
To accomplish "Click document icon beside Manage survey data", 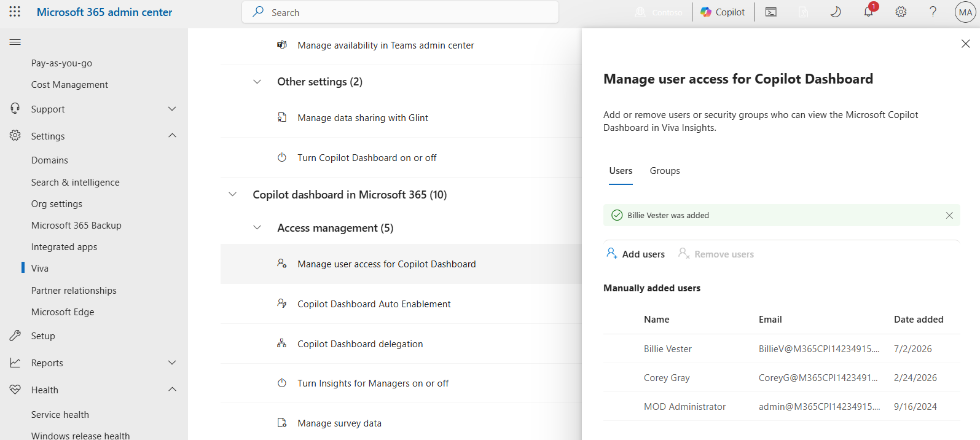I will [282, 423].
